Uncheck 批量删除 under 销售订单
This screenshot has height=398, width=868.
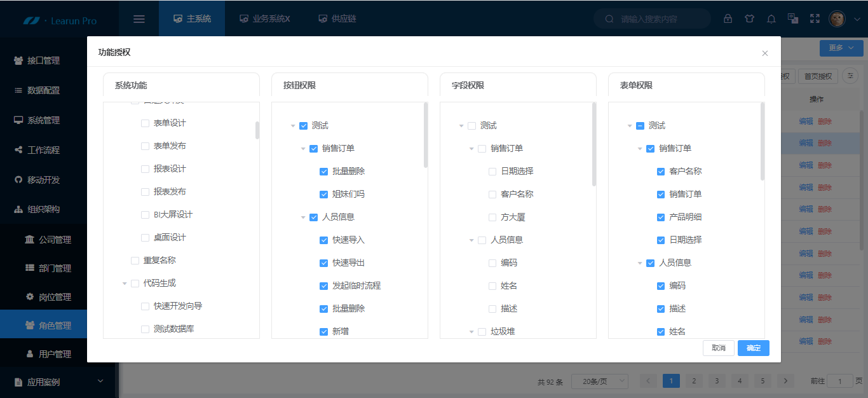324,171
